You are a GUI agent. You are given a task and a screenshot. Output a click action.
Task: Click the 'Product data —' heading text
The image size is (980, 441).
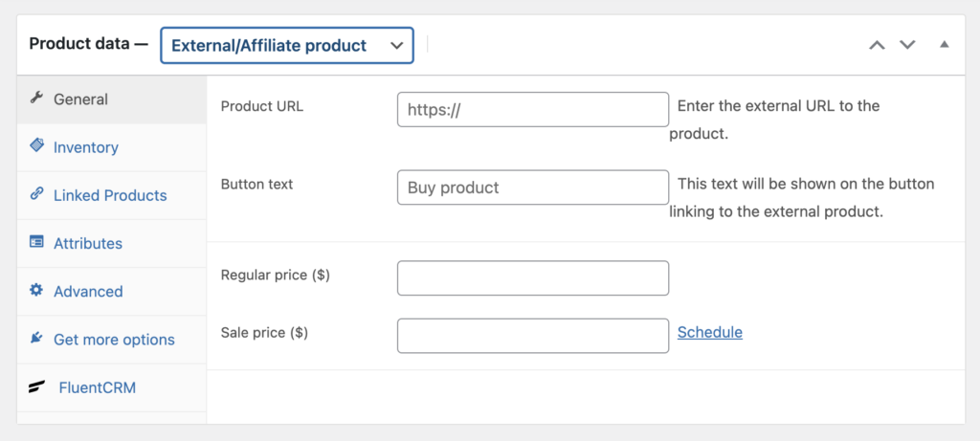89,44
